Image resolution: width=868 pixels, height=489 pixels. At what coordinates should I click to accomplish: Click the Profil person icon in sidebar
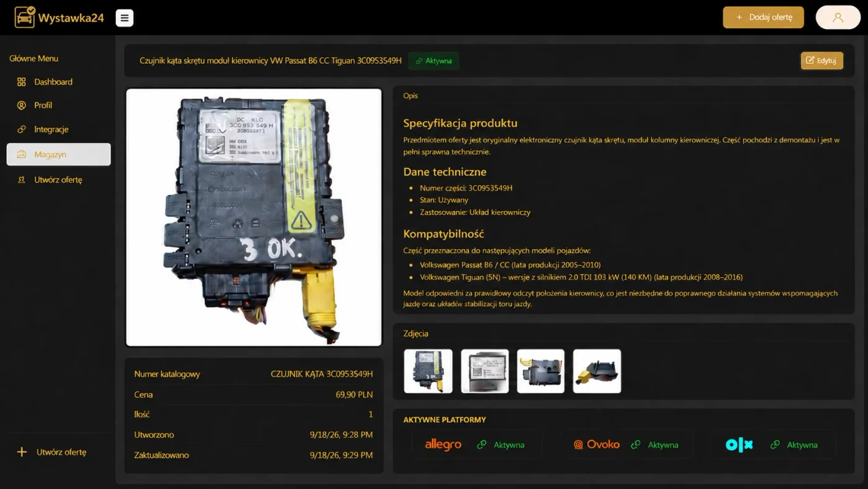[22, 105]
